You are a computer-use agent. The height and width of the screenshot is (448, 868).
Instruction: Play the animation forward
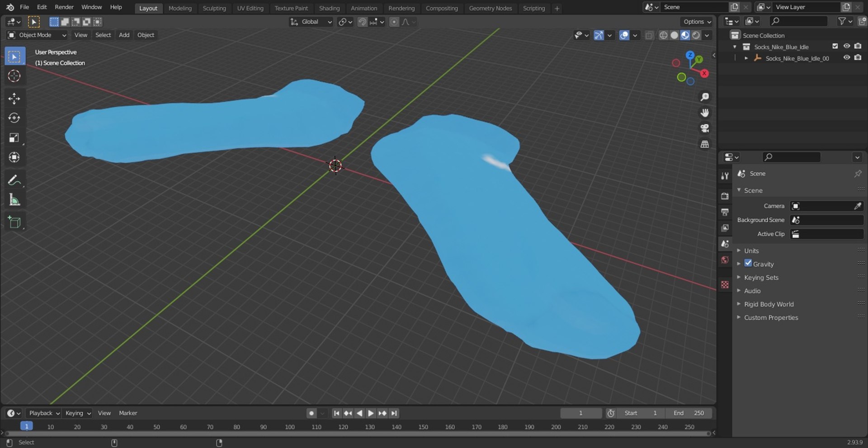coord(371,413)
